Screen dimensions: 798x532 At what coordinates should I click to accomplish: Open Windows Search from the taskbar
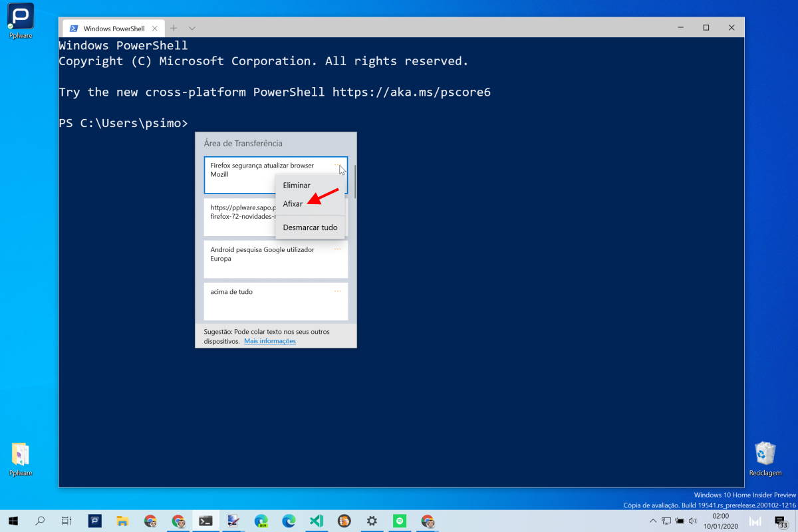pos(40,521)
